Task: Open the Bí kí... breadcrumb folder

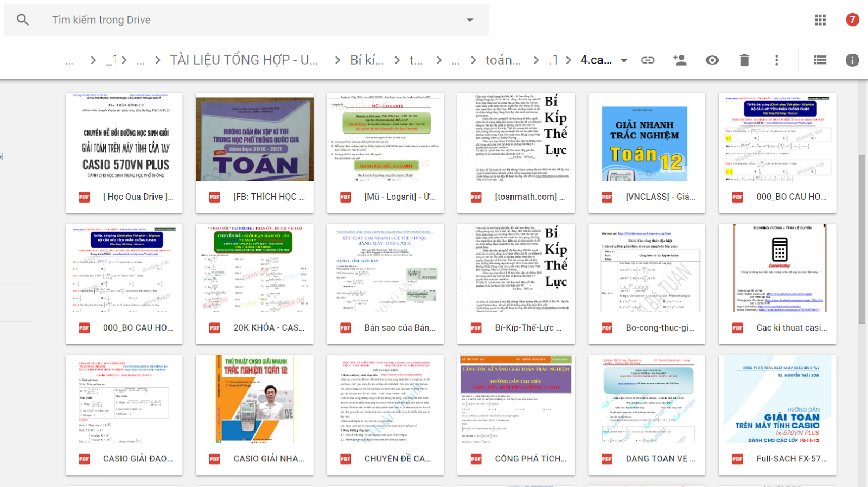Action: tap(367, 60)
